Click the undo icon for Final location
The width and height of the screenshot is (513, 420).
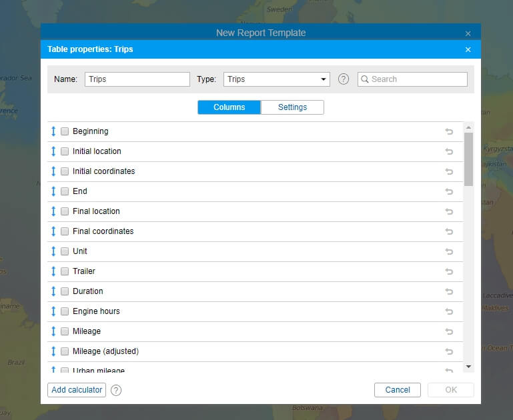(x=449, y=211)
